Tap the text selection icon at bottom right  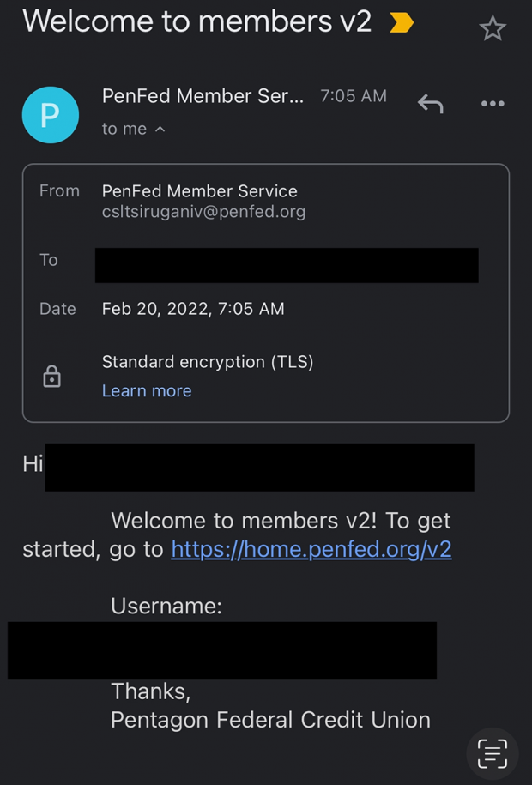492,752
